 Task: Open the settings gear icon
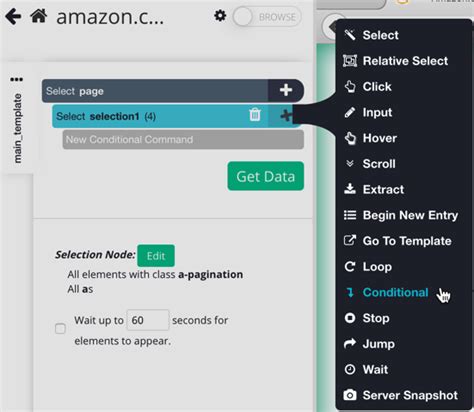point(220,16)
